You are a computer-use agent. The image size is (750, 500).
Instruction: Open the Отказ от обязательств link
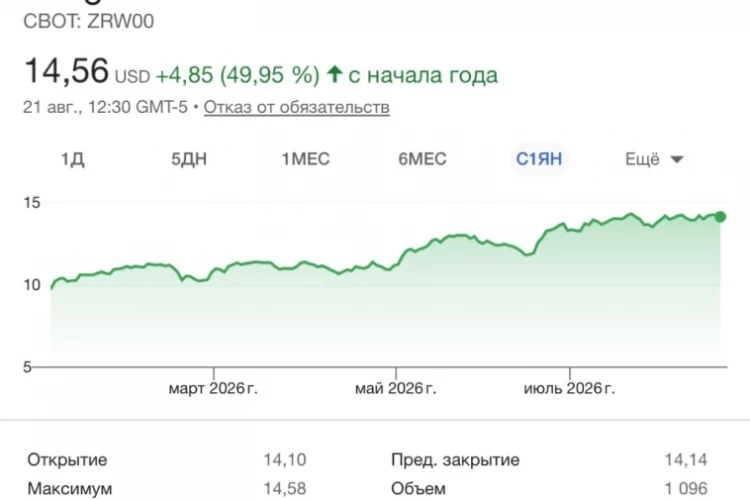tap(297, 107)
